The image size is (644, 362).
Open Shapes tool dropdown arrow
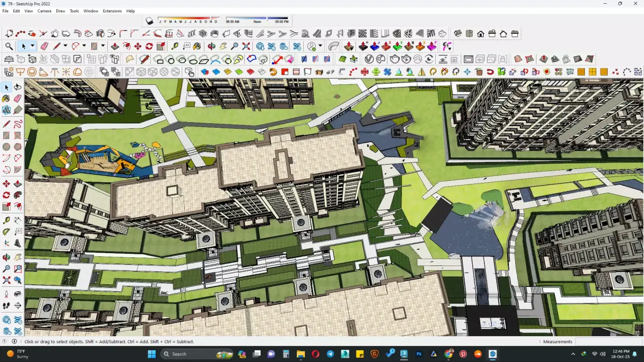[103, 47]
